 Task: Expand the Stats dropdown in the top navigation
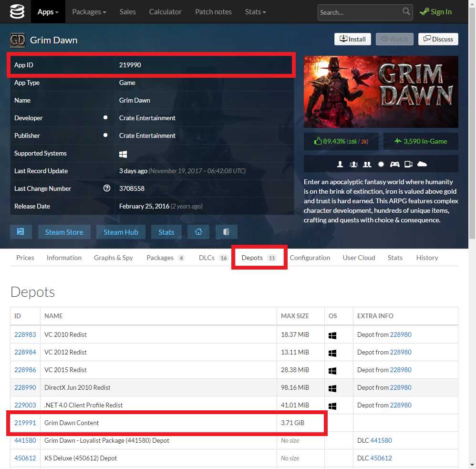[256, 11]
